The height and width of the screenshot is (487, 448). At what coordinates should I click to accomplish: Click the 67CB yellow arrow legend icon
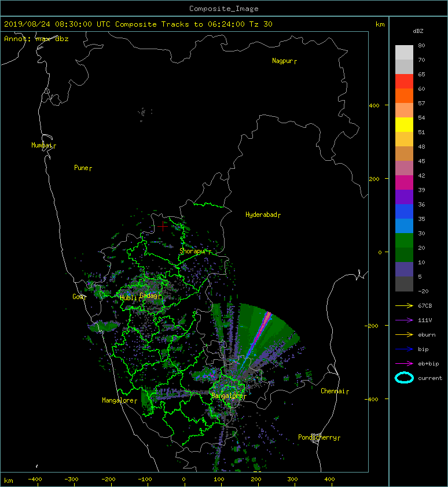404,306
